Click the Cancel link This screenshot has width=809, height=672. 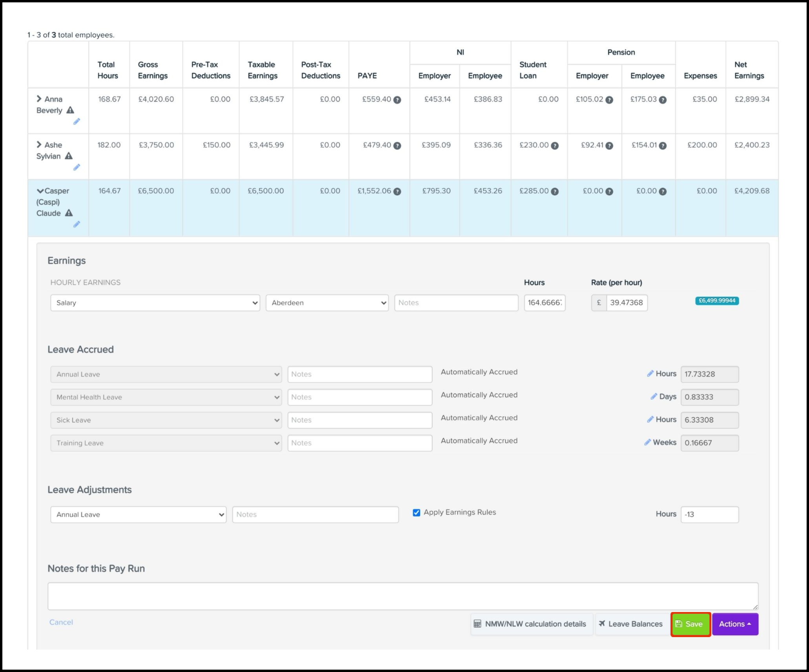point(61,622)
